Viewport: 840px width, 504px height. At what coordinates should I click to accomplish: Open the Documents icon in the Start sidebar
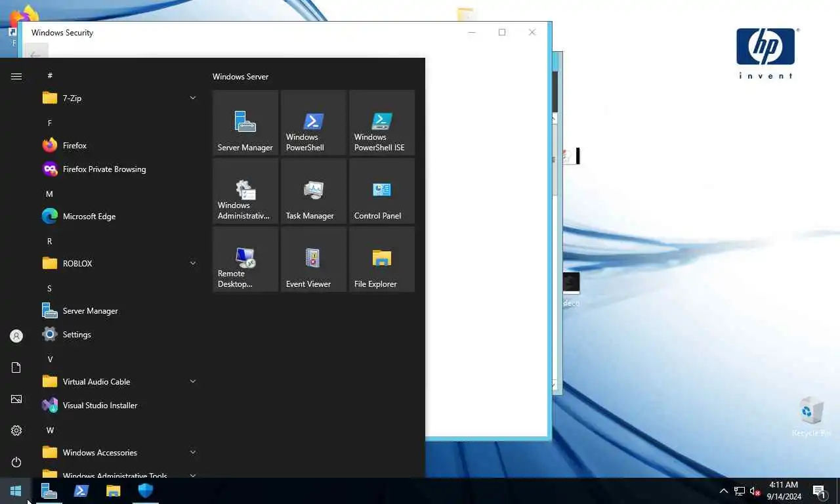pos(16,367)
